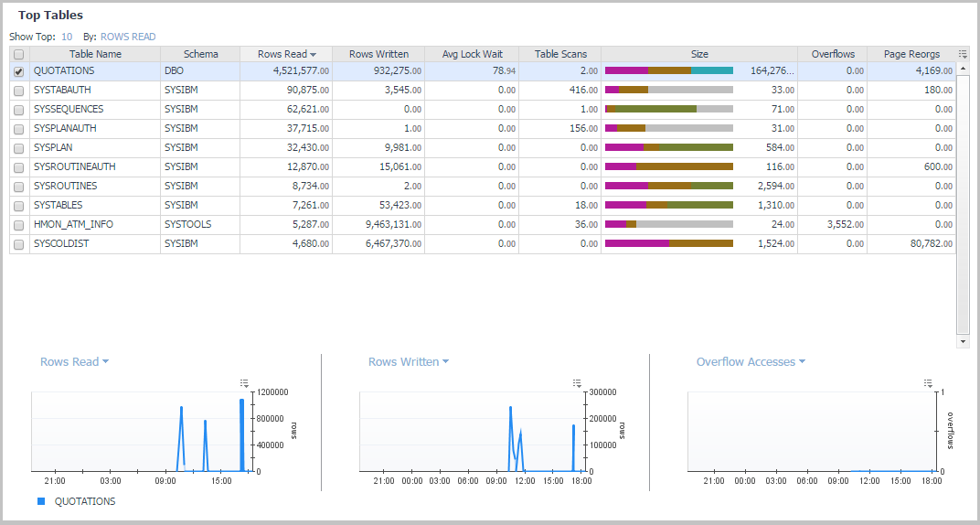980x525 pixels.
Task: Check the HMON_ATM_INFO row checkbox
Action: [19, 225]
